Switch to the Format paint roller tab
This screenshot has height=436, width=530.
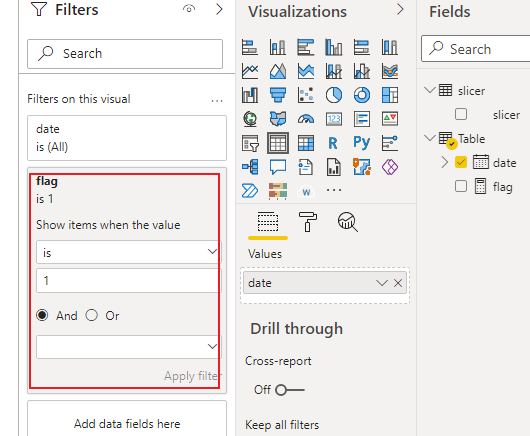(x=308, y=222)
